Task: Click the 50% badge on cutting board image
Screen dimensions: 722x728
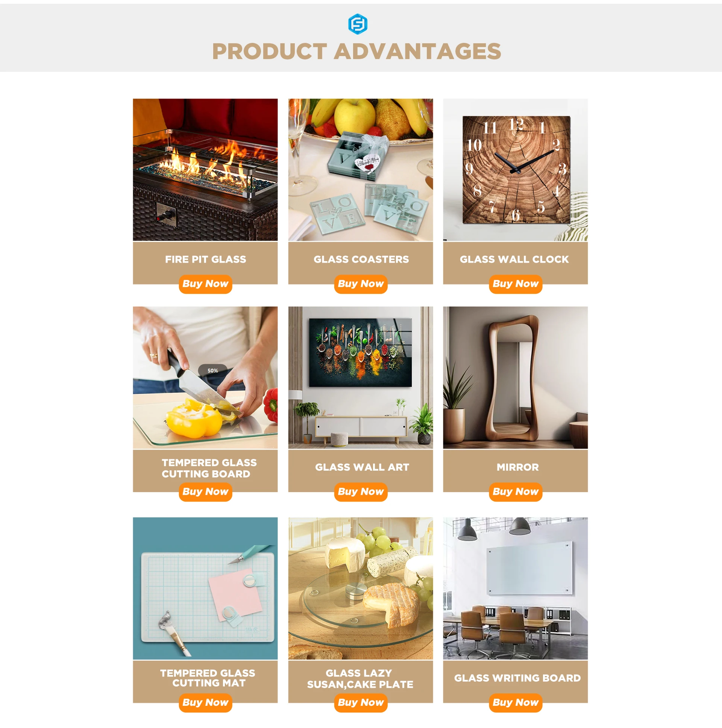Action: tap(213, 371)
